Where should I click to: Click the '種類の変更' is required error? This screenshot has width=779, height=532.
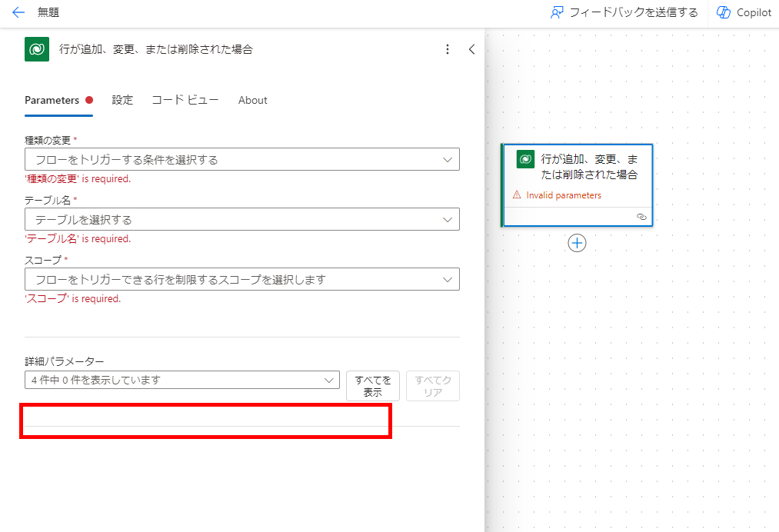pyautogui.click(x=78, y=179)
